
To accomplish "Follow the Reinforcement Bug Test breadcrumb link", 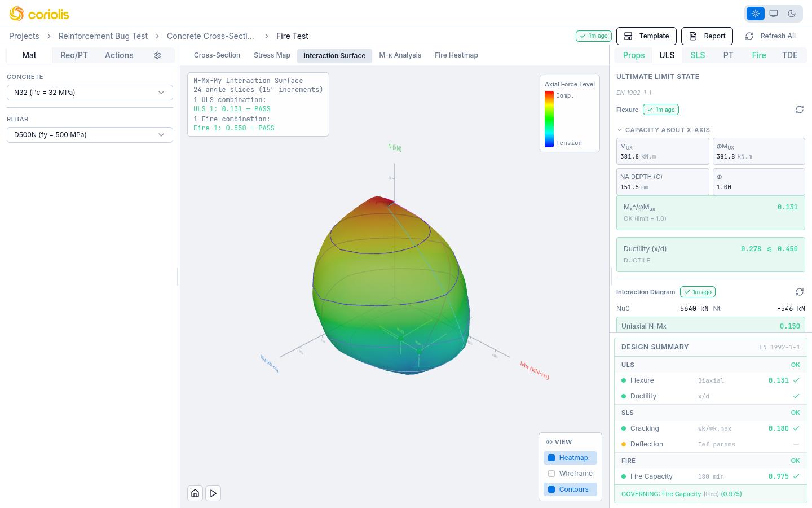I will 103,36.
